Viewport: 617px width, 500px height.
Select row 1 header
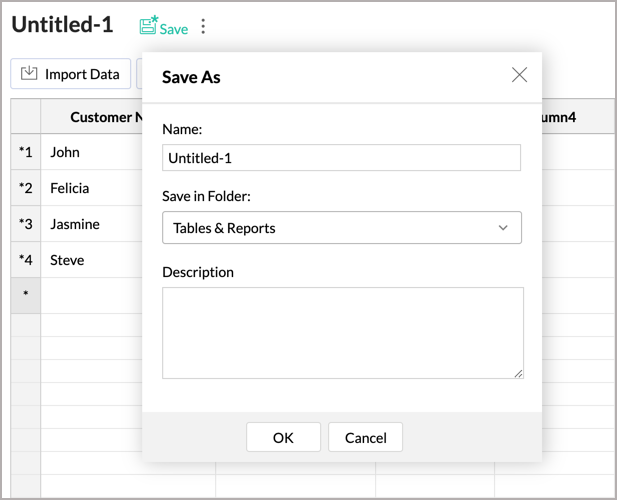tap(26, 152)
